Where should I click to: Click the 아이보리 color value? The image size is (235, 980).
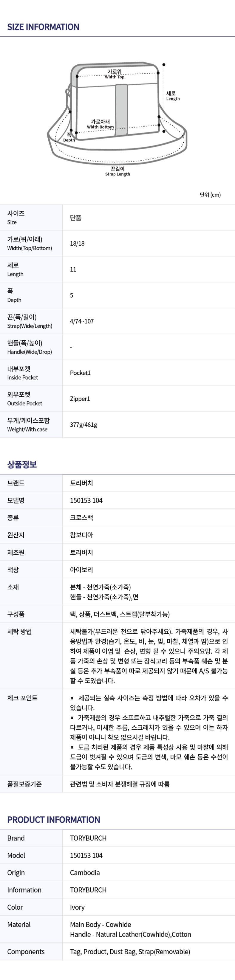pos(81,570)
